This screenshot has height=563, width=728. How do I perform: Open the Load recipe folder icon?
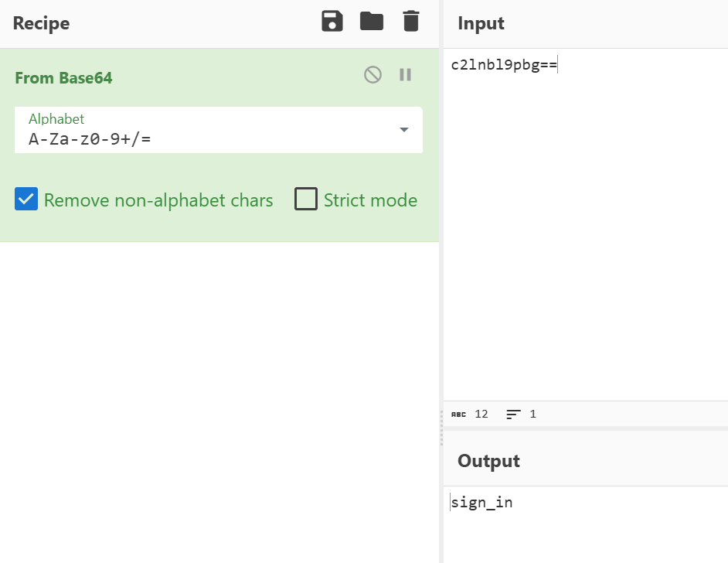click(x=372, y=22)
